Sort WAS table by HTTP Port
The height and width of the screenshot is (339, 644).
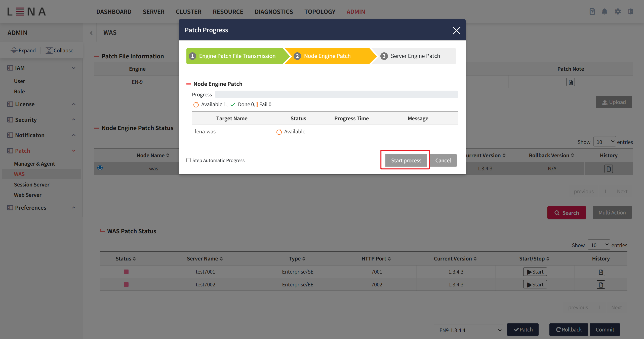[389, 259]
